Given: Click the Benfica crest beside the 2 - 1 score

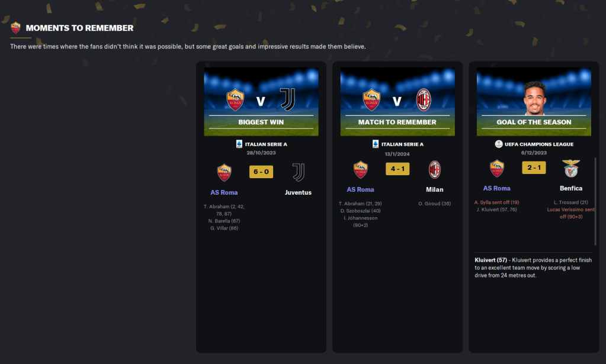Looking at the screenshot, I should [x=571, y=168].
